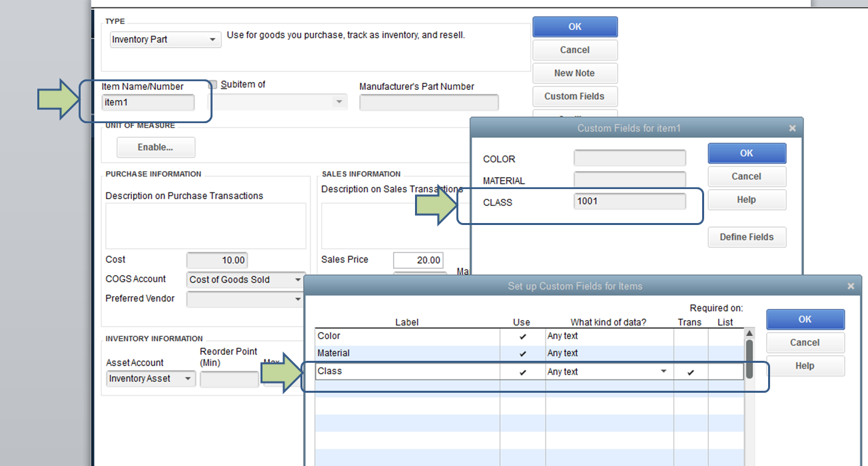
Task: Click the Manufacturer's Part Number field
Action: click(429, 103)
